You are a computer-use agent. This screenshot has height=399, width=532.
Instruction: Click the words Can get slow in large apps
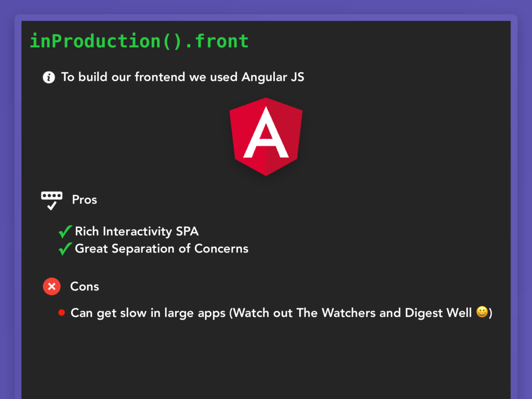click(148, 313)
